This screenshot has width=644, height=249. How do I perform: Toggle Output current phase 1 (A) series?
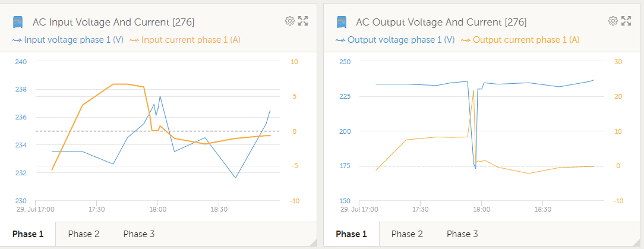[526, 40]
